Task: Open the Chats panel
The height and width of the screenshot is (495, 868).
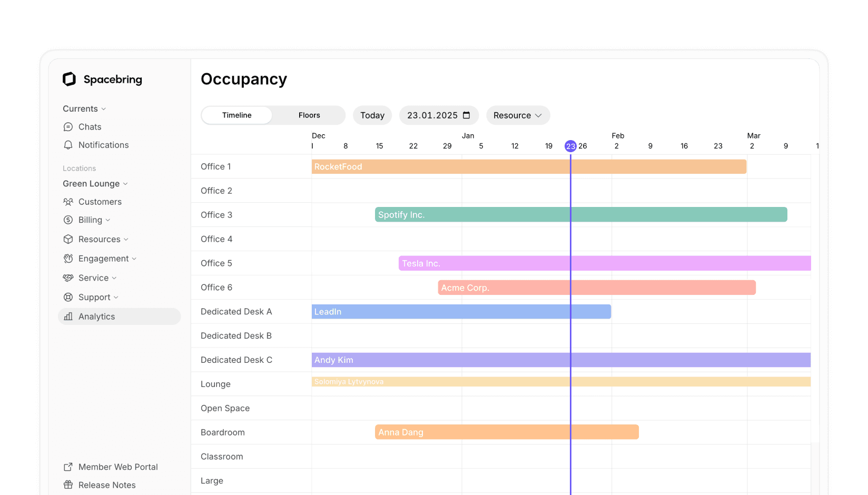Action: [x=89, y=126]
